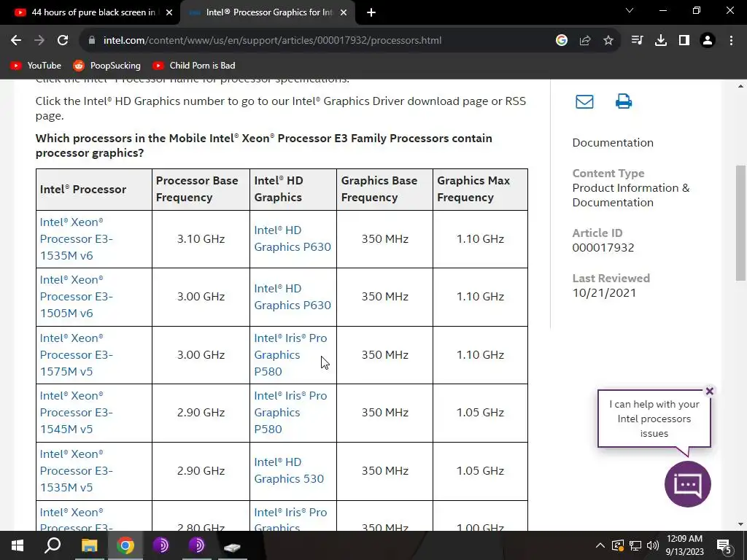This screenshot has height=560, width=747.
Task: Click the Graphics Max Frequency column header
Action: click(480, 189)
